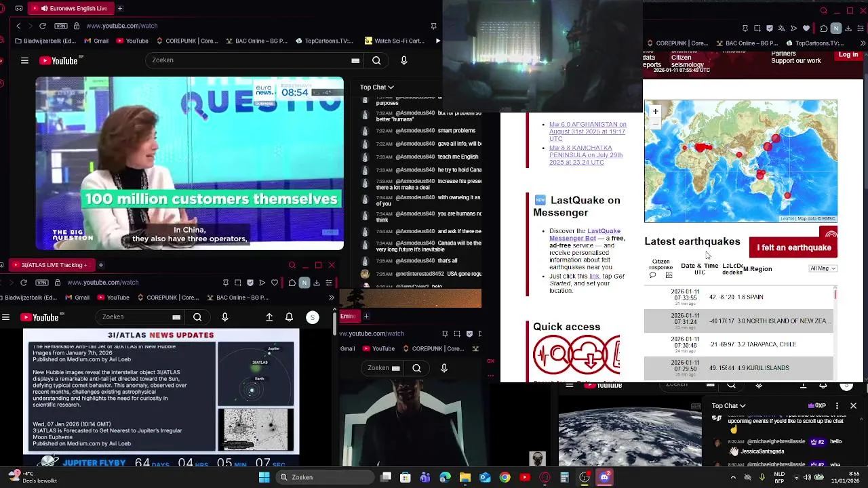Open Opera GX from the taskbar
Image resolution: width=868 pixels, height=488 pixels.
[x=545, y=478]
